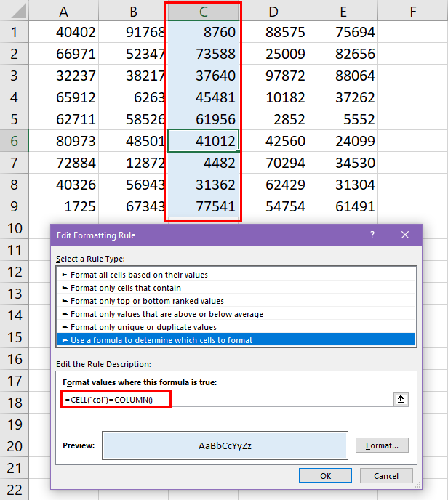Image resolution: width=448 pixels, height=500 pixels.
Task: Click cell containing 32237
Action: point(64,76)
